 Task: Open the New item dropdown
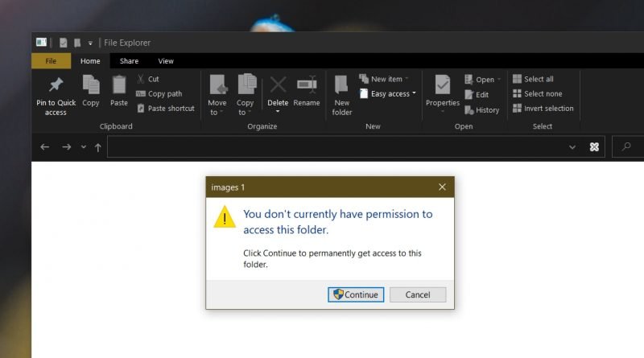pyautogui.click(x=384, y=79)
